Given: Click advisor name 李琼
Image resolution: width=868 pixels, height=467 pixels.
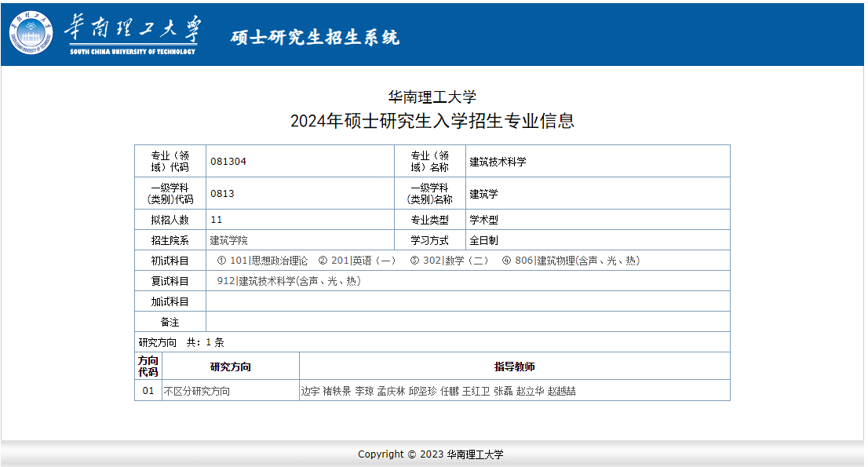Looking at the screenshot, I should (364, 391).
